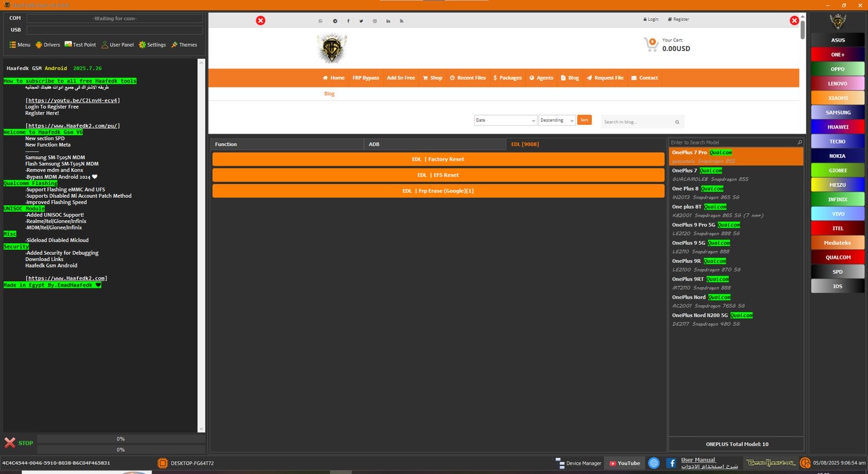Image resolution: width=868 pixels, height=474 pixels.
Task: Open Home on the website navigation
Action: [x=334, y=78]
